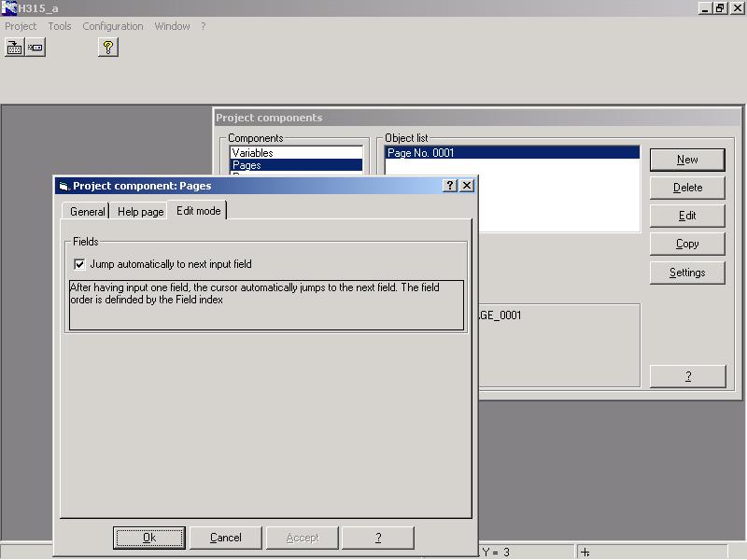Minimize the H315_a main window
The image size is (747, 560).
[x=706, y=7]
